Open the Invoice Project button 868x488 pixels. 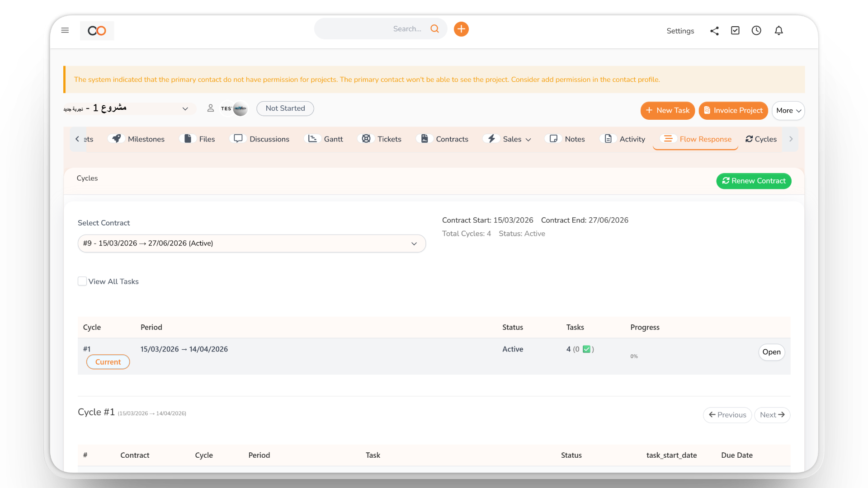coord(733,110)
